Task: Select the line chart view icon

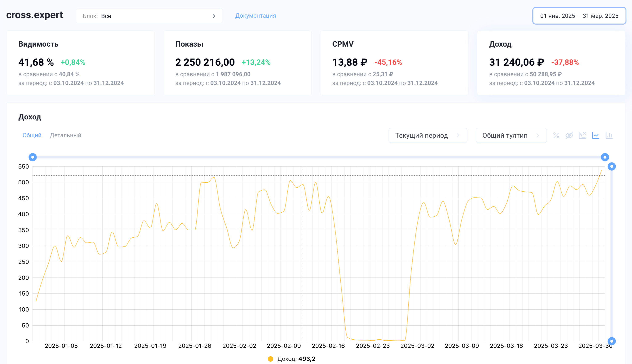Action: (595, 135)
